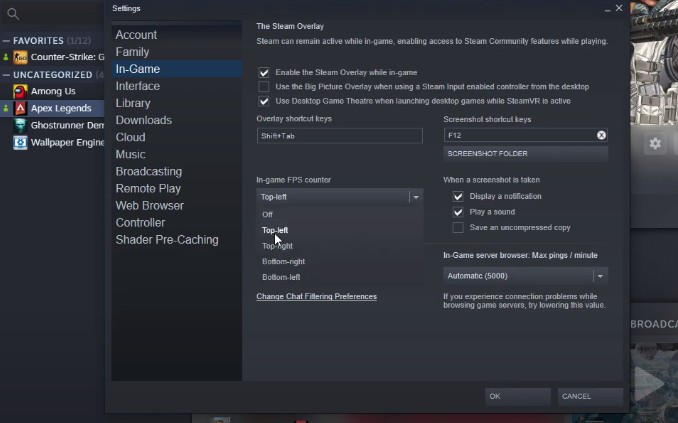Minimize the Settings dialog
This screenshot has height=423, width=678.
click(608, 10)
